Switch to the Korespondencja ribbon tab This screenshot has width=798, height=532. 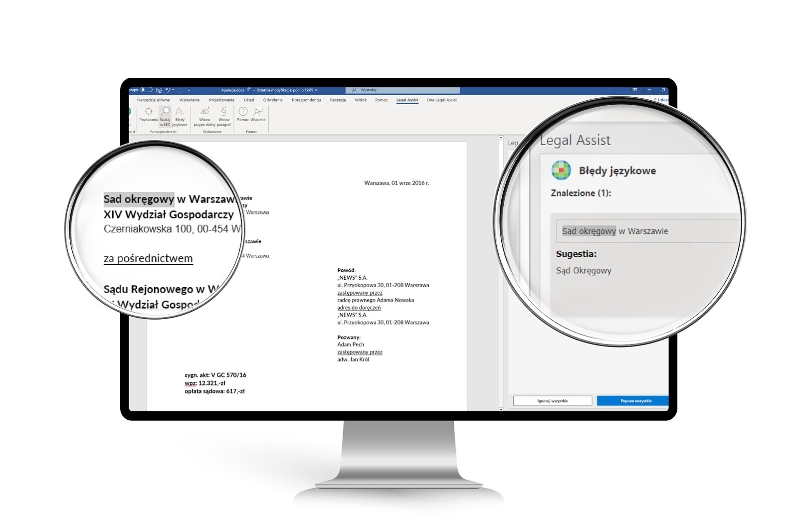tap(306, 100)
